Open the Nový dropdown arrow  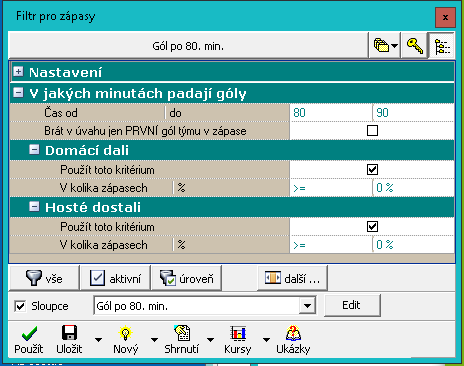[154, 340]
